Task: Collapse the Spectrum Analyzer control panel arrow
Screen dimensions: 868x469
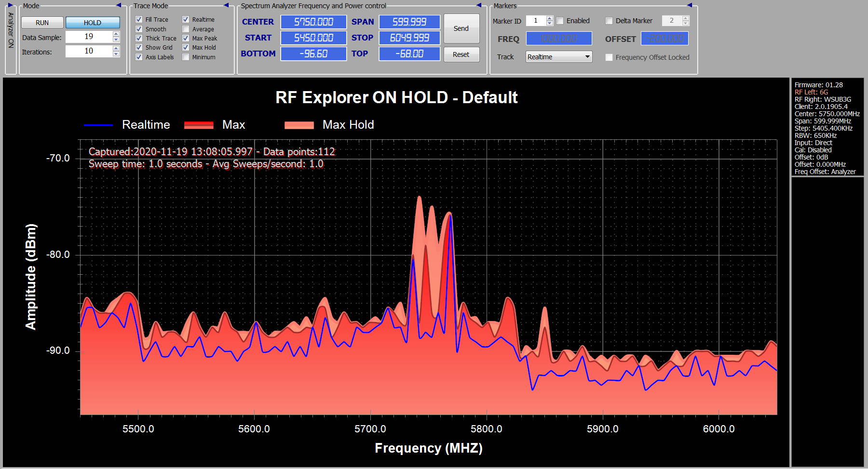Action: 479,5
